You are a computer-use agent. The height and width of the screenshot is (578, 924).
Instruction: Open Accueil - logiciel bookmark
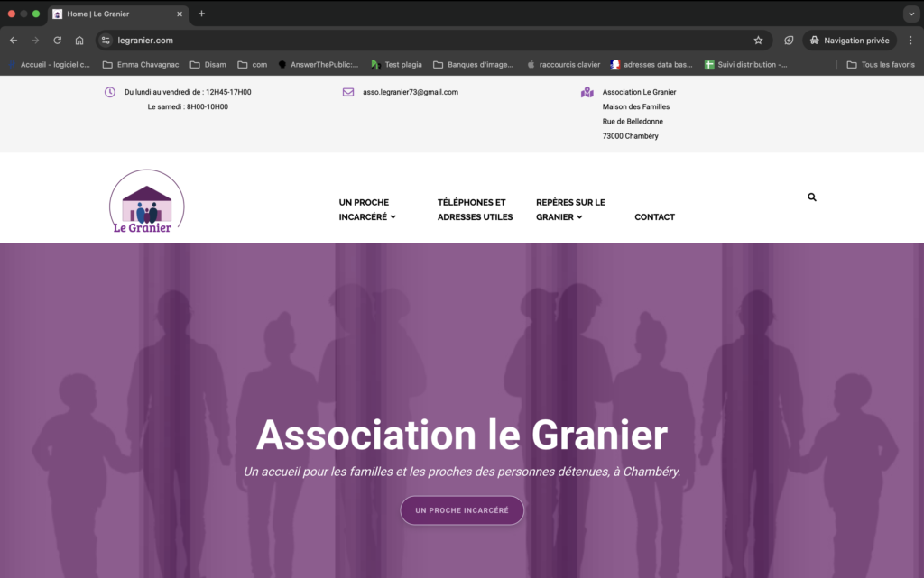click(49, 65)
